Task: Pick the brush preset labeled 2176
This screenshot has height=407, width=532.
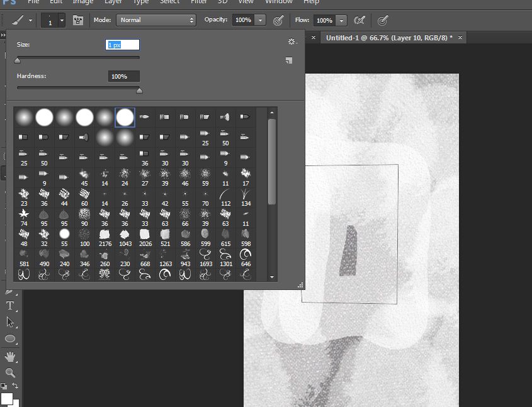Action: click(105, 238)
